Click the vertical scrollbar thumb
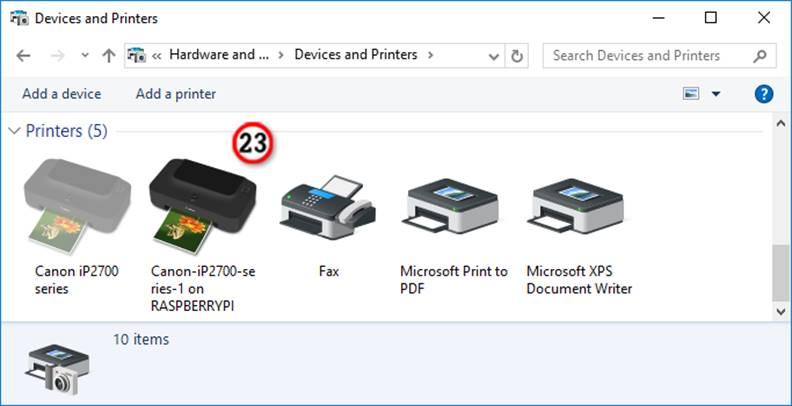Image resolution: width=792 pixels, height=406 pixels. [780, 273]
